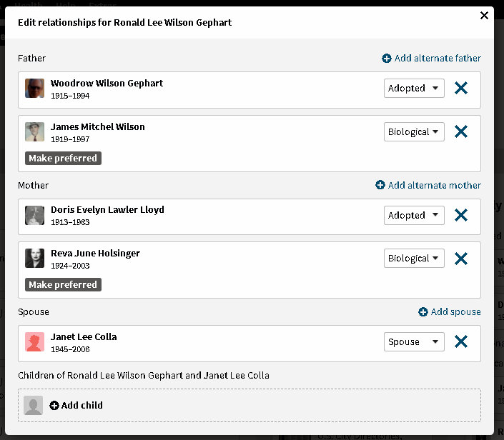Click Add spouse link
The height and width of the screenshot is (440, 504).
pos(450,312)
